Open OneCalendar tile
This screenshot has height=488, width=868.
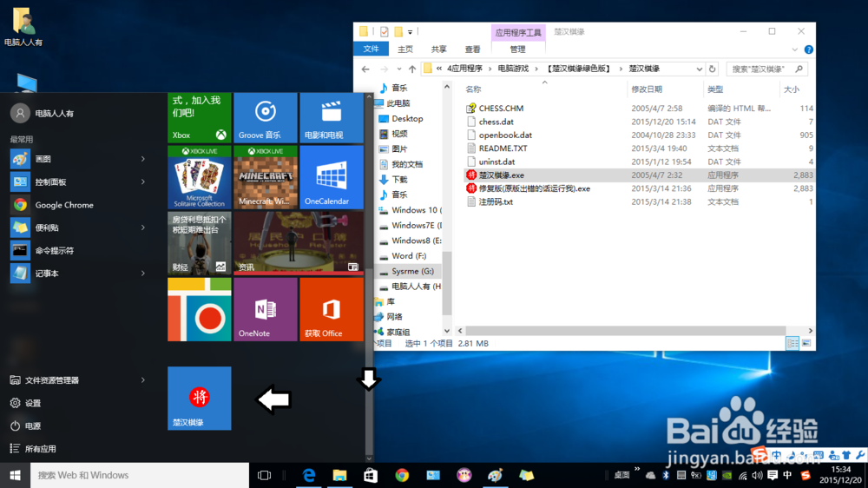331,177
